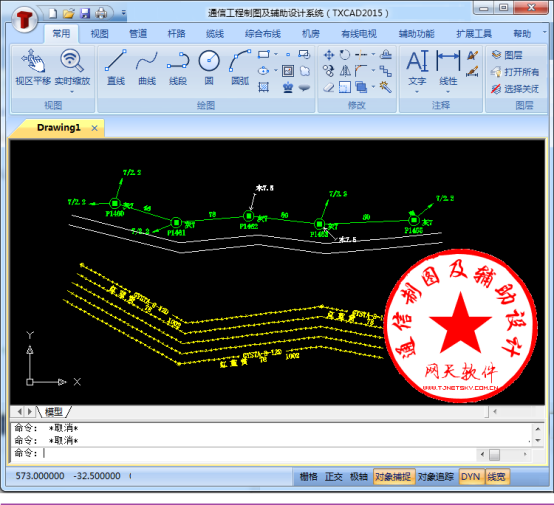Open the 机房 ribbon tab
This screenshot has width=554, height=505.
tap(311, 34)
